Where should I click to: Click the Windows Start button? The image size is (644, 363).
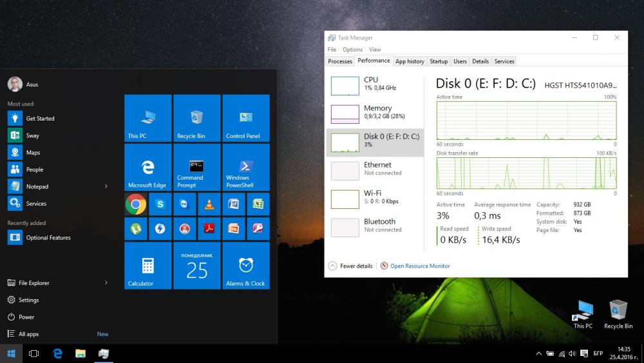coord(11,353)
